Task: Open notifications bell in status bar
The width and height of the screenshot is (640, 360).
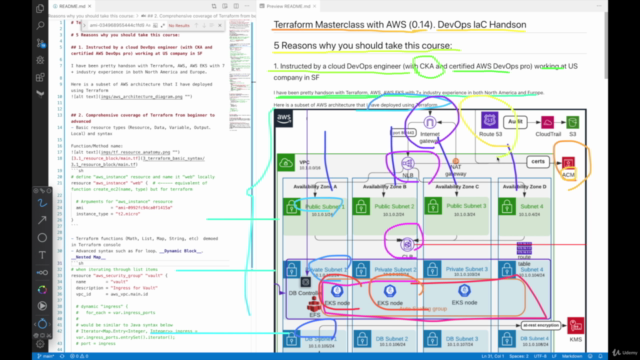Action: pyautogui.click(x=600, y=356)
